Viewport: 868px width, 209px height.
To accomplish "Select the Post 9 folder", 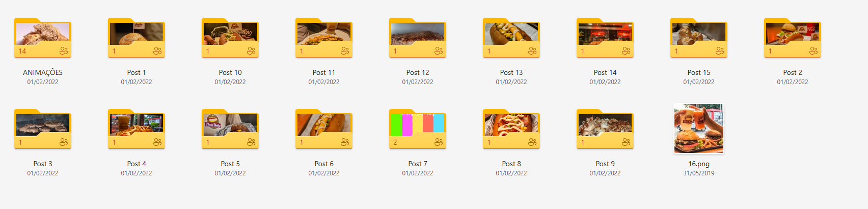I will pos(605,129).
